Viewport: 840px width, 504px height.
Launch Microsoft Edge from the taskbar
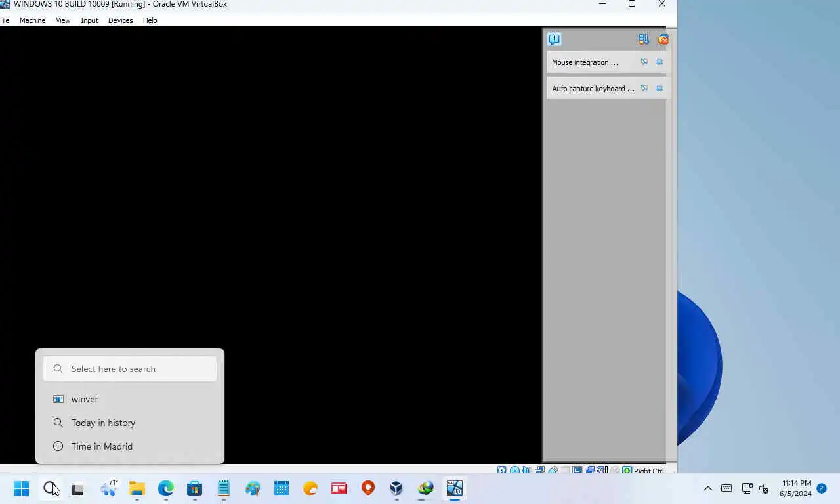click(x=165, y=488)
